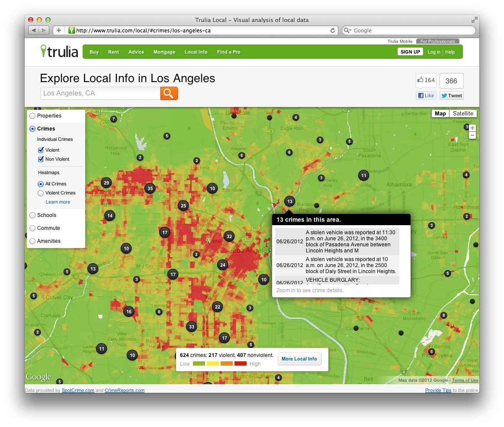Select the Properties radio button
Image resolution: width=504 pixels, height=427 pixels.
coord(32,116)
